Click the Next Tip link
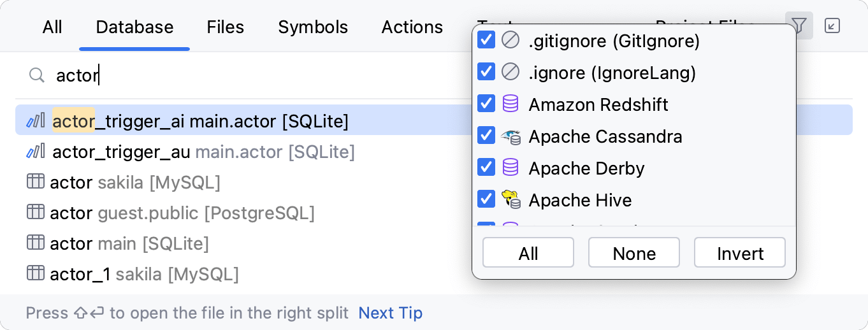The height and width of the screenshot is (330, 868). [390, 313]
